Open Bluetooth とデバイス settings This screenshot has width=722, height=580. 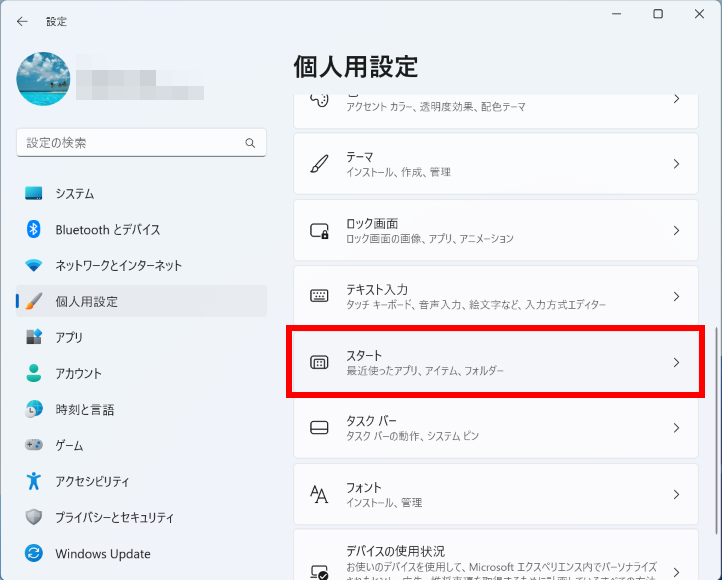pos(141,229)
